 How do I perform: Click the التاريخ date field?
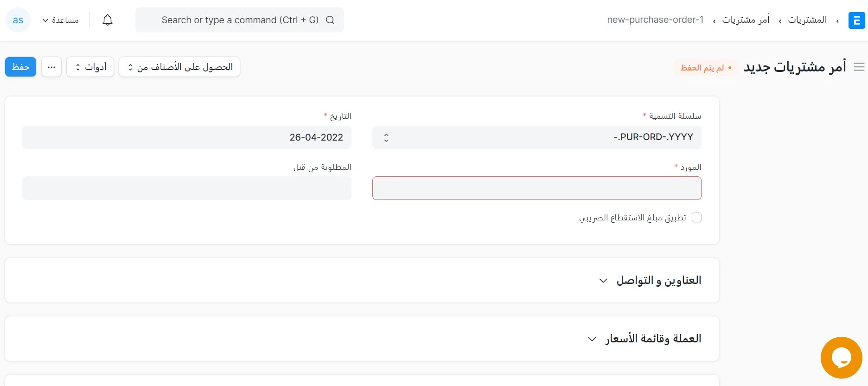tap(187, 137)
